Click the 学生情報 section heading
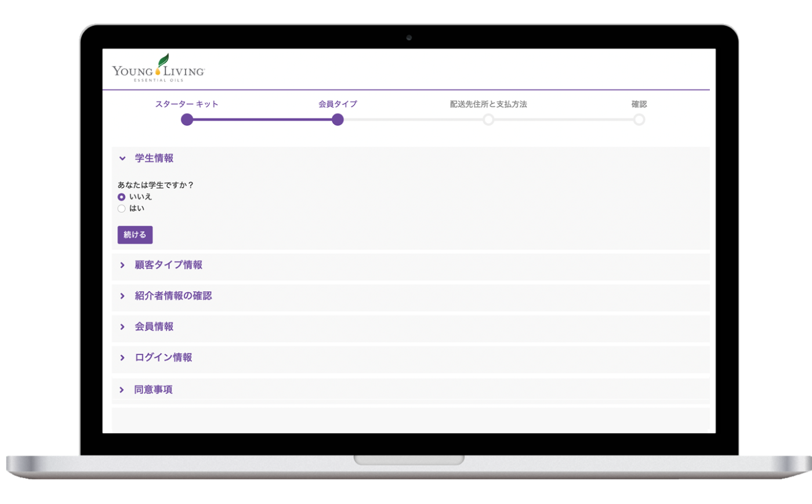The width and height of the screenshot is (812, 504). pyautogui.click(x=154, y=158)
